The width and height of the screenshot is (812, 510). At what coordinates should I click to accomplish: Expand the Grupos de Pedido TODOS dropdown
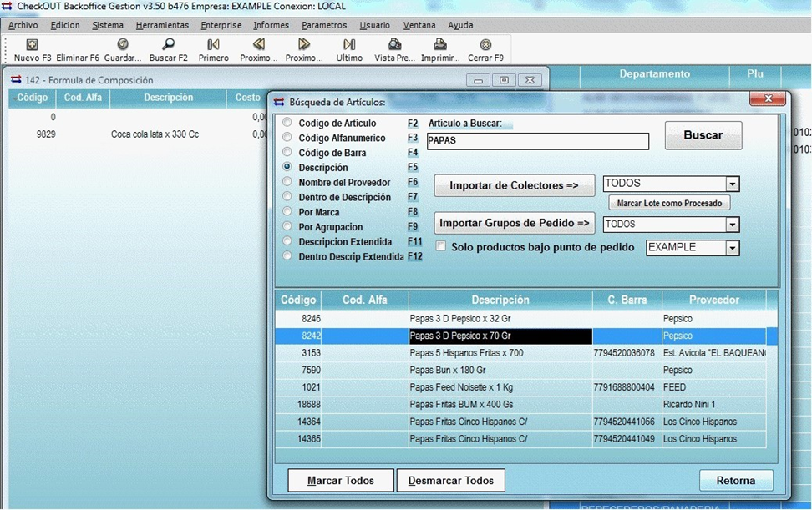(732, 225)
